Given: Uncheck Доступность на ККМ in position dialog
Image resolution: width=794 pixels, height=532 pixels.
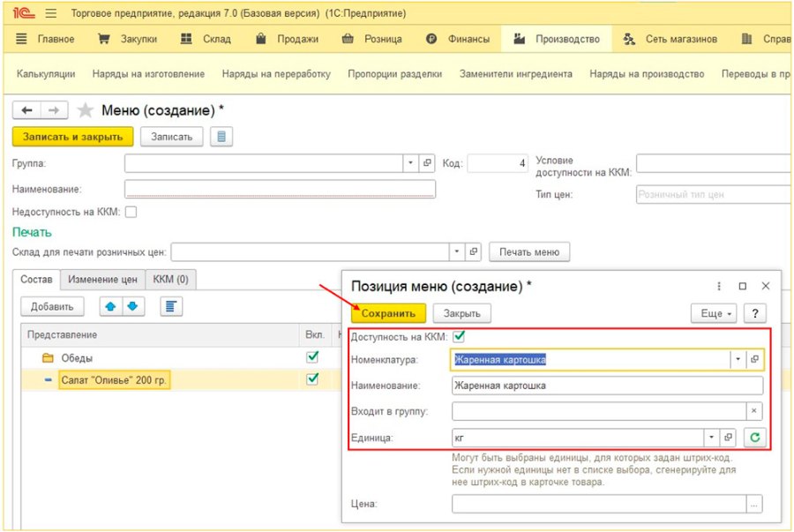Looking at the screenshot, I should 460,336.
